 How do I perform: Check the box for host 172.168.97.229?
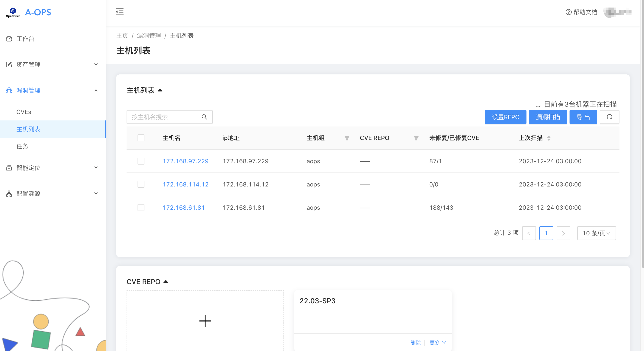pyautogui.click(x=141, y=161)
